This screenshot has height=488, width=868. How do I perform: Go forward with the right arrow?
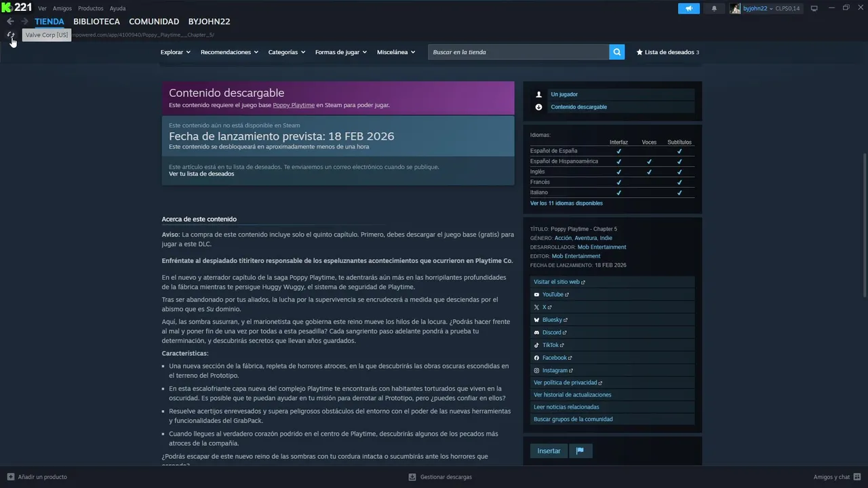[x=24, y=22]
